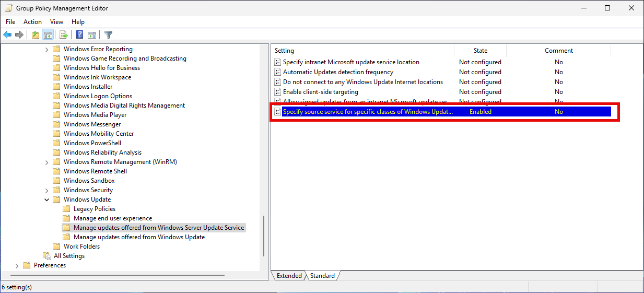
Task: Click policy icon of Enable client-side targeting
Action: coord(278,92)
